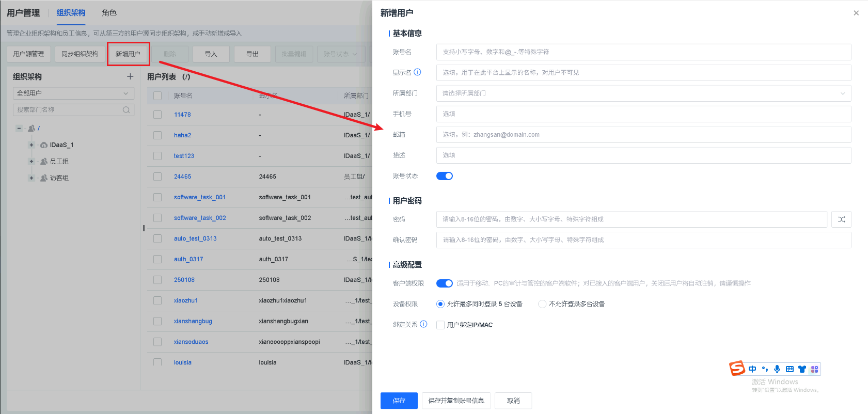This screenshot has height=414, width=868.
Task: Switch to the 组织架构 tab
Action: [x=71, y=12]
